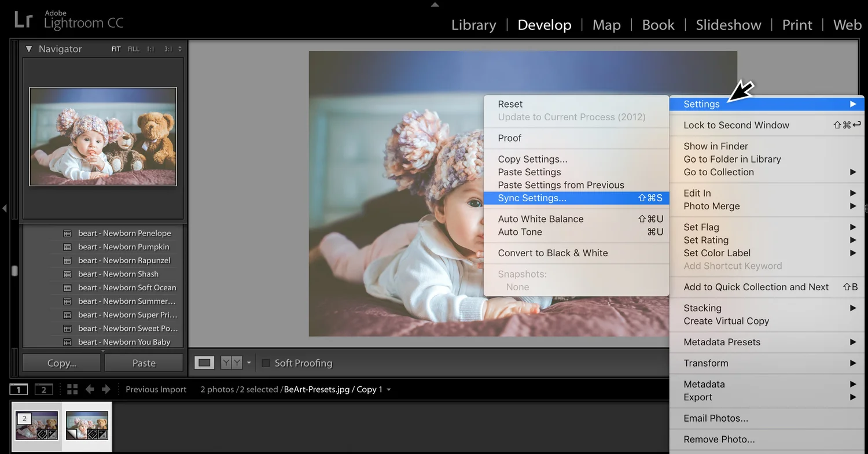
Task: Click the Paste button below the presets list
Action: click(144, 363)
